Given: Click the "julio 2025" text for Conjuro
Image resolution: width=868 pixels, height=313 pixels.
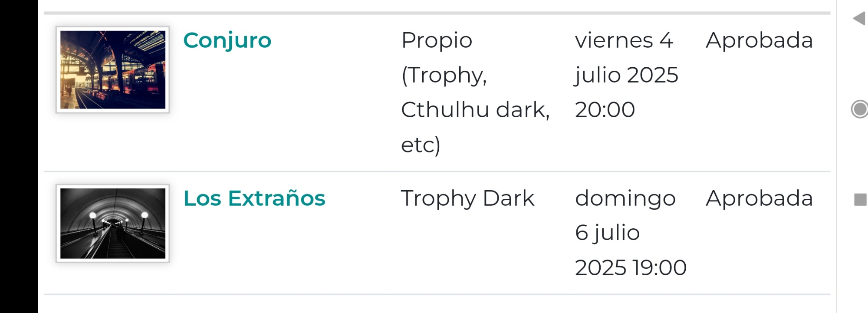Looking at the screenshot, I should (x=626, y=75).
